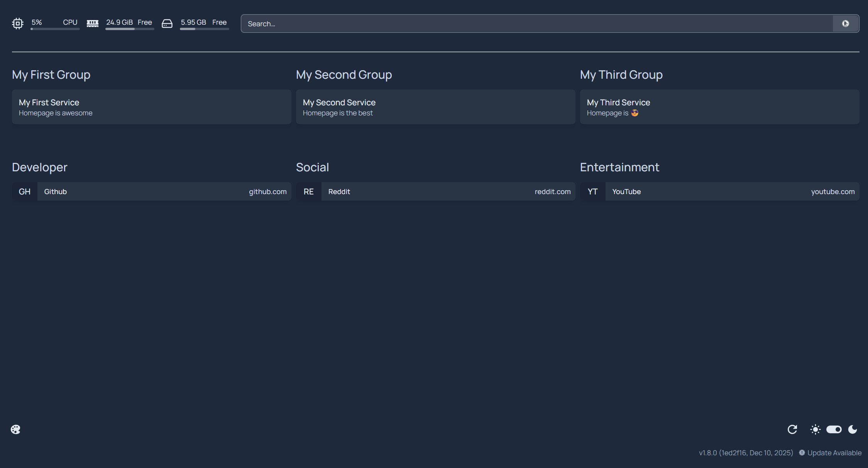Viewport: 868px width, 468px height.
Task: Collapse the Entertainment bookmarks section
Action: coord(619,167)
